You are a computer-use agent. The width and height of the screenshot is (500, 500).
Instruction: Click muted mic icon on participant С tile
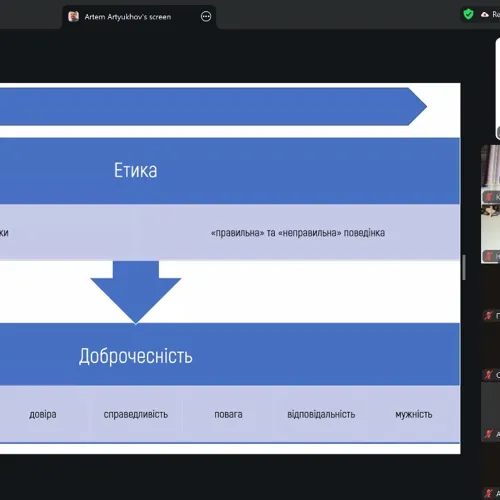click(x=488, y=375)
